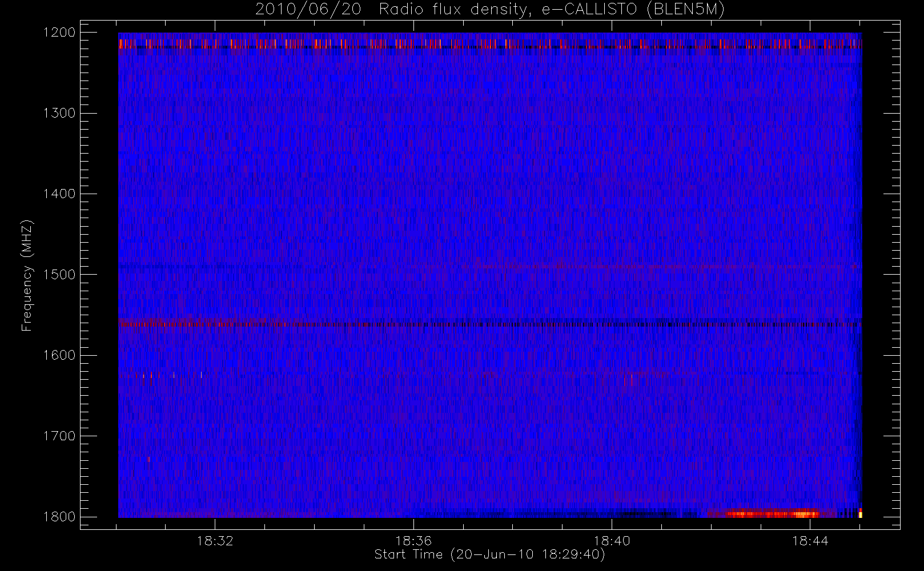Click the 'Frequency (MHZ)' axis title
This screenshot has height=571, width=924.
(x=27, y=275)
